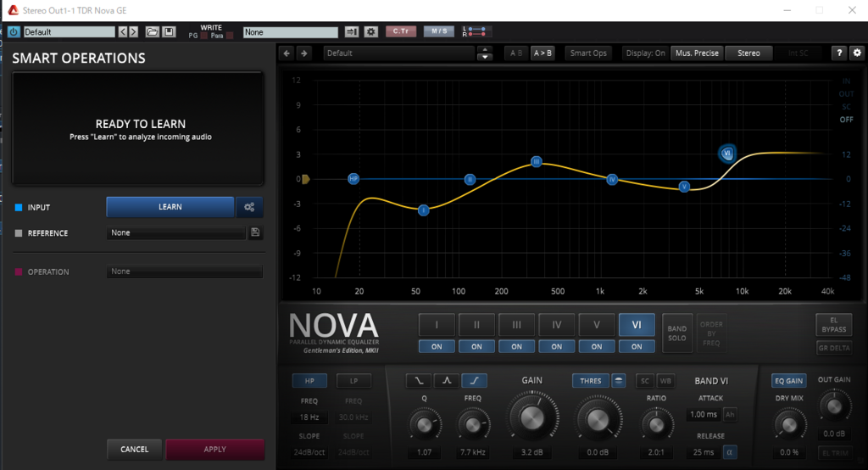Open Smart Ops from the toolbar

tap(588, 53)
